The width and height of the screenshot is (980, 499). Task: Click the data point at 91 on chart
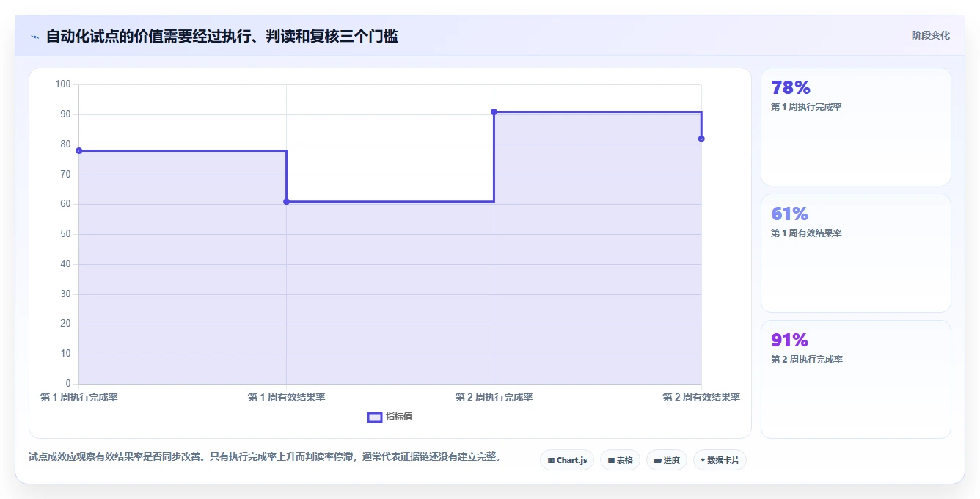[x=494, y=112]
